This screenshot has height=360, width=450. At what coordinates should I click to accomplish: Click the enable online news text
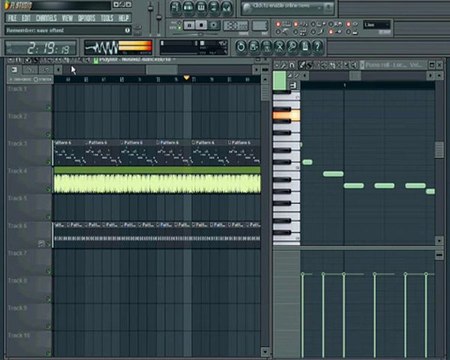pyautogui.click(x=282, y=6)
